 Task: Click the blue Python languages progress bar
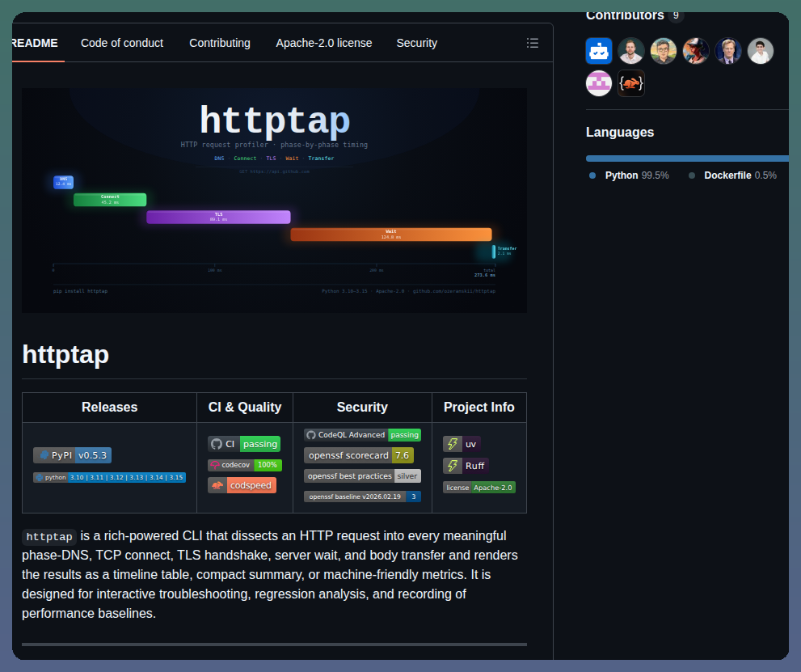click(687, 158)
